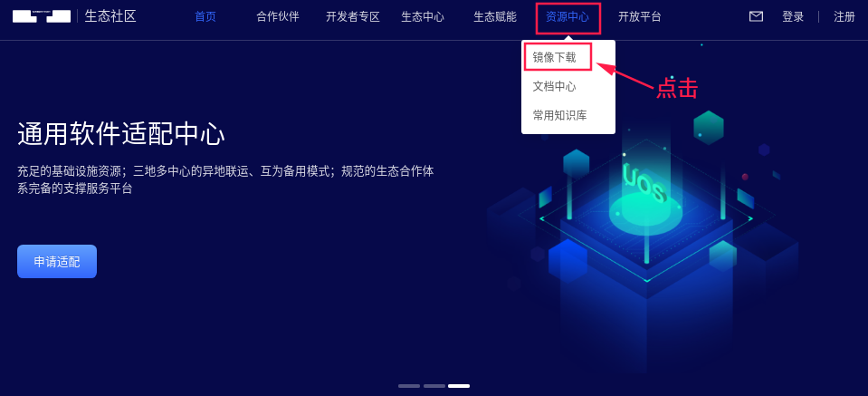Screen dimensions: 868x396
Task: Open the 生态中心 nav menu
Action: pyautogui.click(x=423, y=16)
